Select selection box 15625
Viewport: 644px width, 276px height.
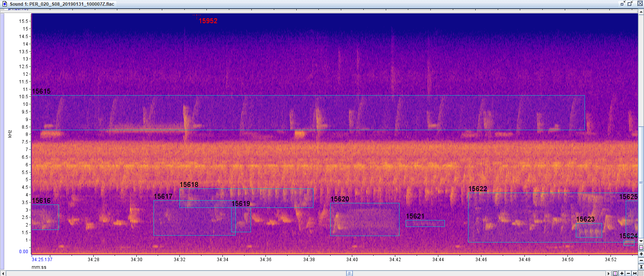tap(632, 219)
